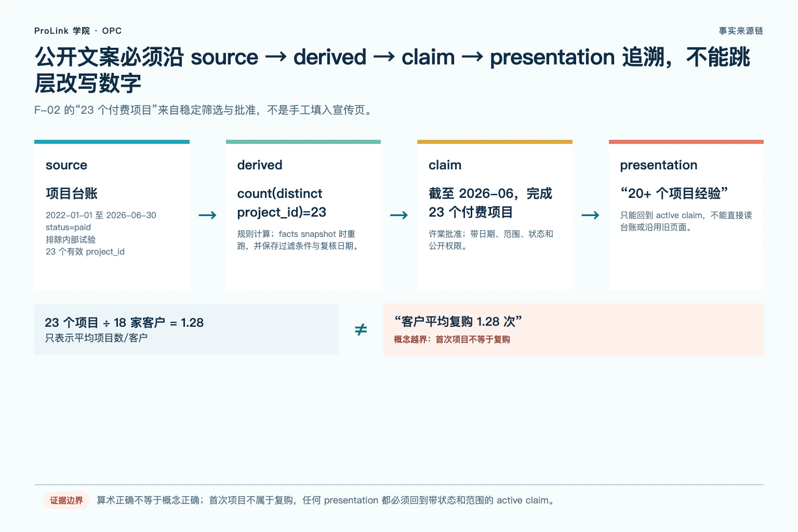Select the 'source' card heading

(x=66, y=165)
